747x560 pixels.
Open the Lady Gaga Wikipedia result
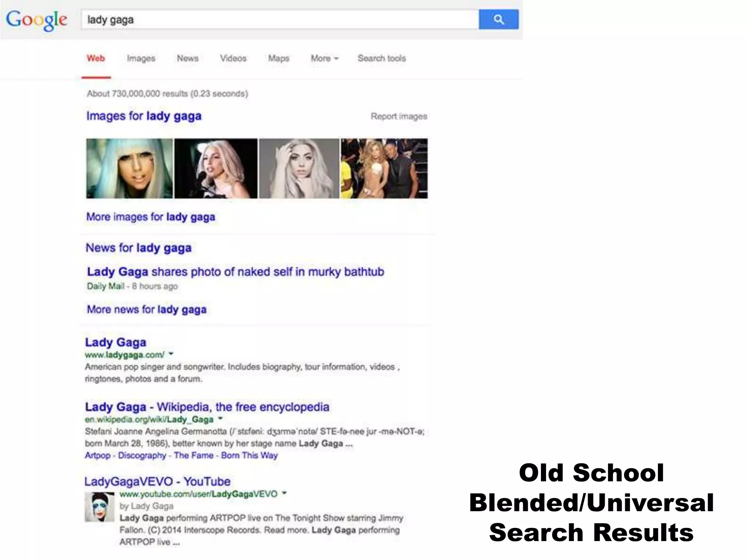tap(207, 407)
